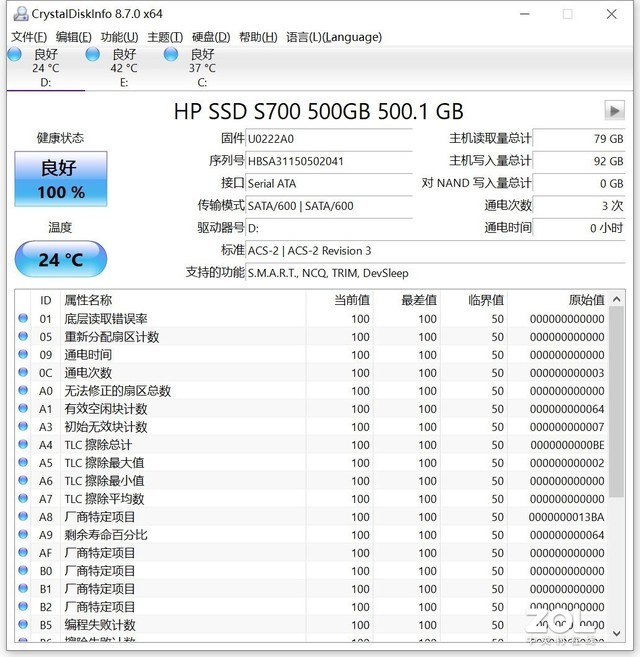Click the ID column header
Viewport: 640px width, 657px height.
tap(46, 300)
